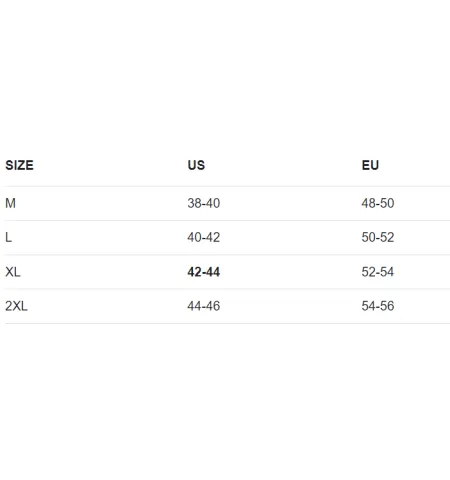Click the EU column header
Screen dimensions: 450x480
click(370, 165)
